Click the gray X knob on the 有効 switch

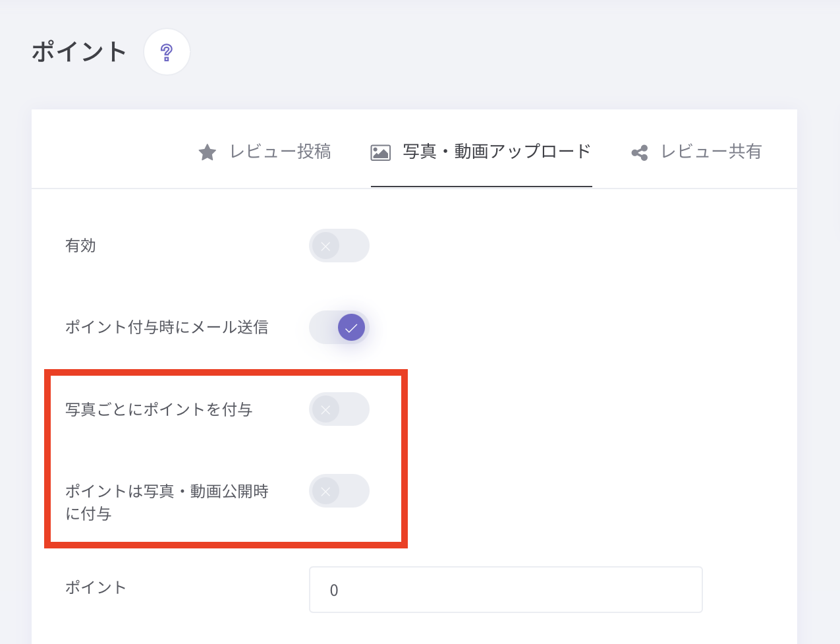coord(325,246)
